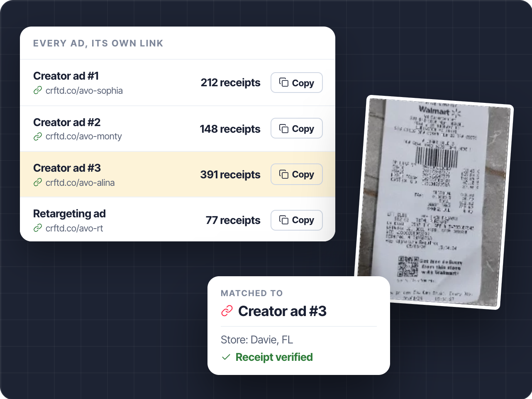
Task: Select the Retargeting ad title
Action: [69, 214]
